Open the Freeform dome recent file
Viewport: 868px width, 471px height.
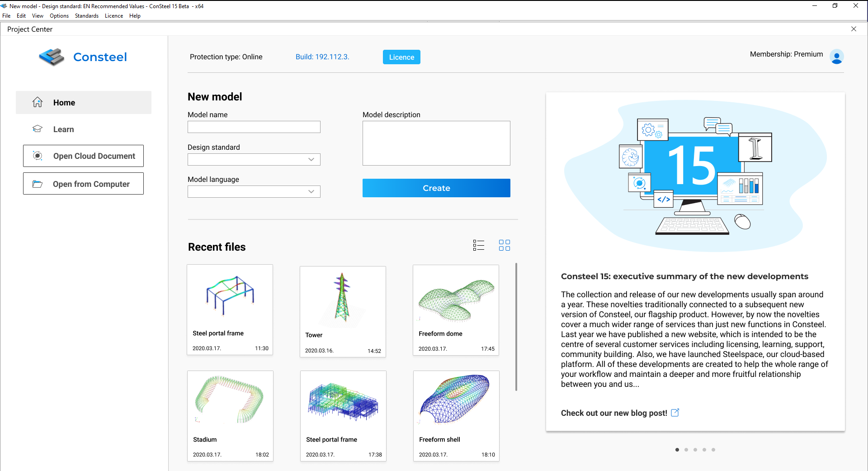456,310
